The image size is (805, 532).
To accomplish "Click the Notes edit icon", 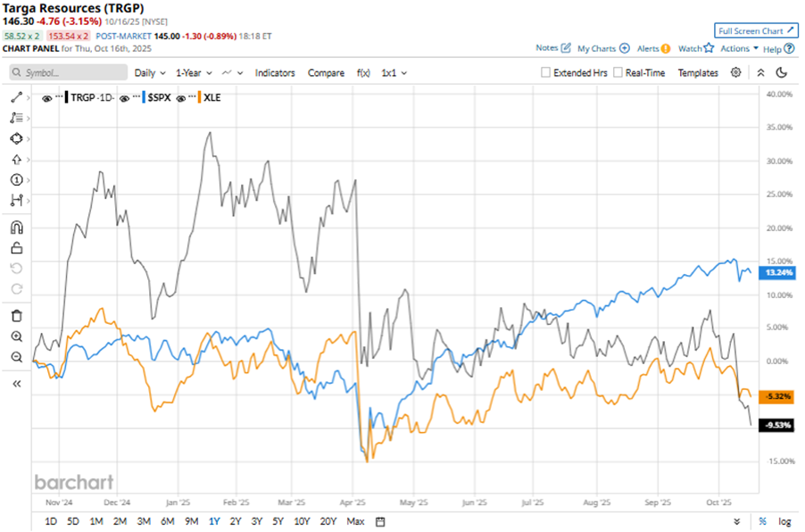I will click(x=566, y=48).
